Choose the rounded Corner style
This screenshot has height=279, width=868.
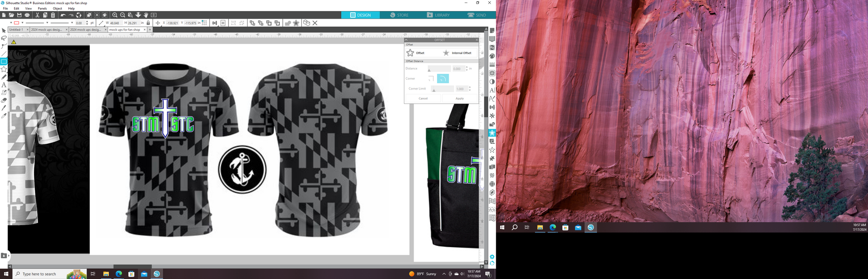coord(443,78)
